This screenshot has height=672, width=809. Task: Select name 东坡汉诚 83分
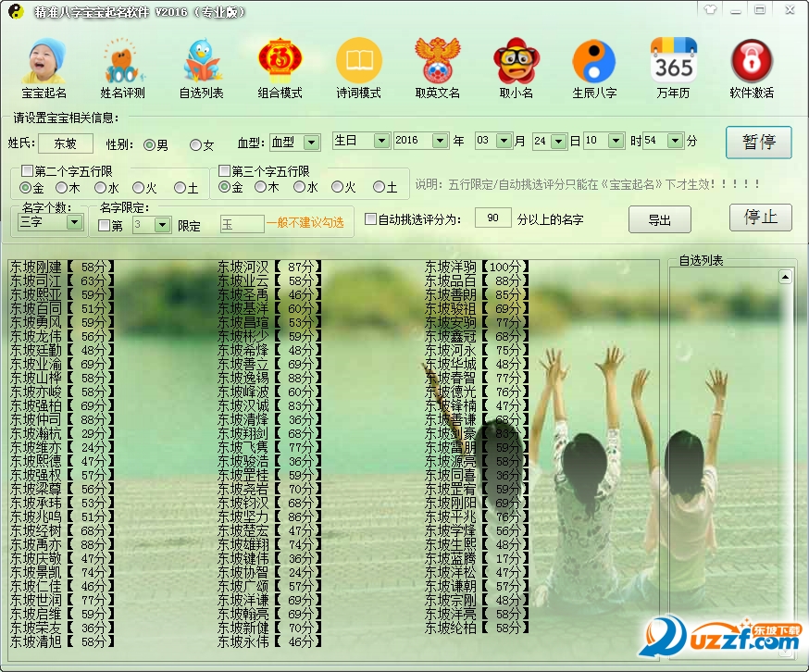click(268, 405)
